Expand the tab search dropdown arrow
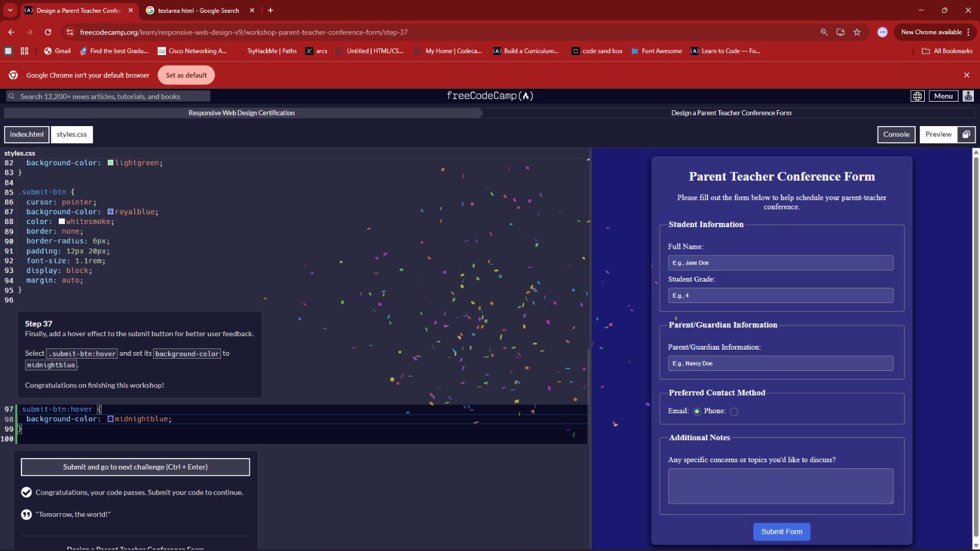 [10, 10]
